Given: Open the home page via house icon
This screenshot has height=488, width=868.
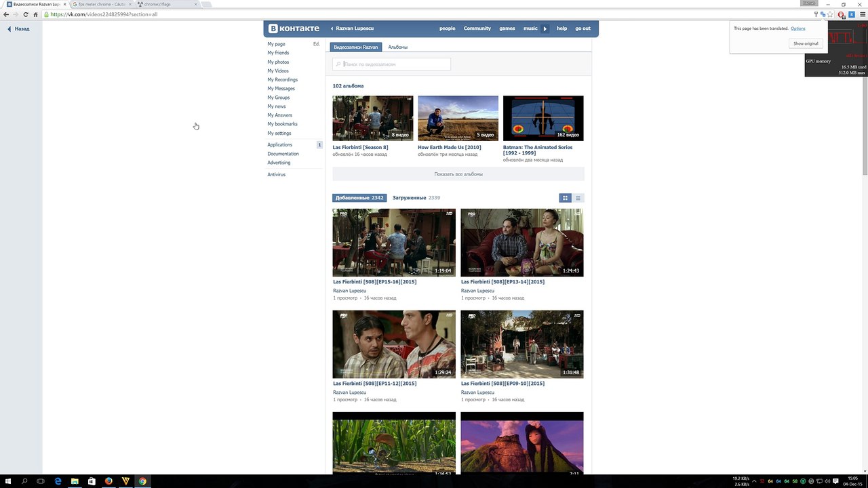Looking at the screenshot, I should point(35,14).
